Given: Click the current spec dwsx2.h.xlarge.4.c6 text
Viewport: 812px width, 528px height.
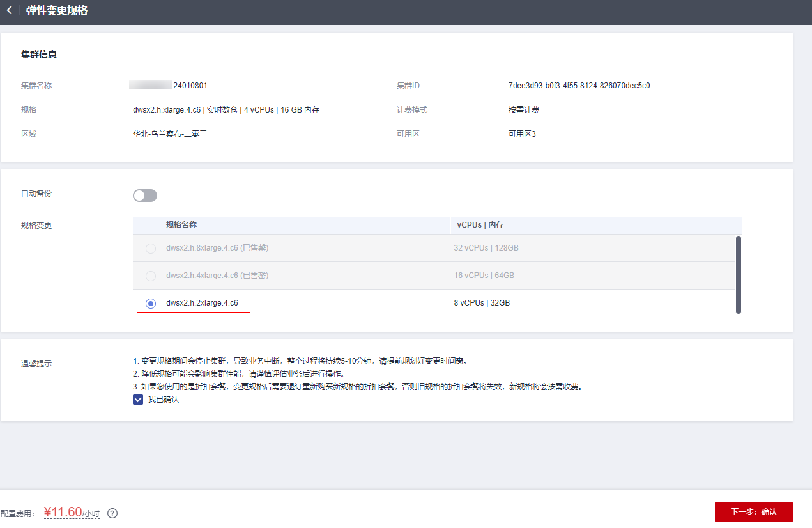Looking at the screenshot, I should pos(168,110).
